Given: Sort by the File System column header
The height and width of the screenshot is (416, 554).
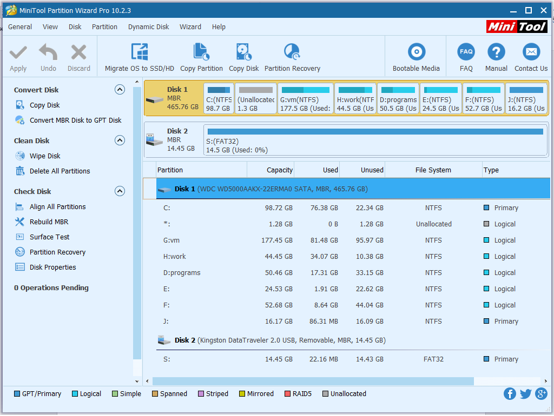Looking at the screenshot, I should pos(434,170).
